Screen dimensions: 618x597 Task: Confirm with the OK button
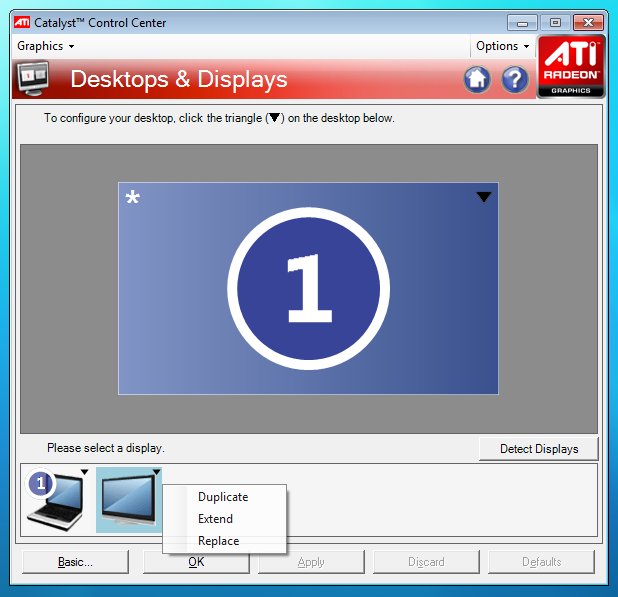pos(196,562)
